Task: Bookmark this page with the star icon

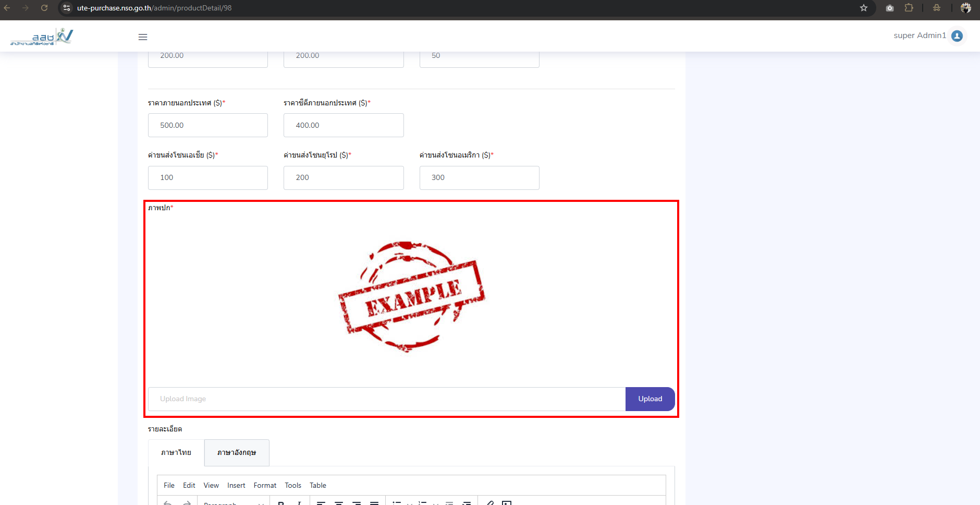Action: (864, 8)
